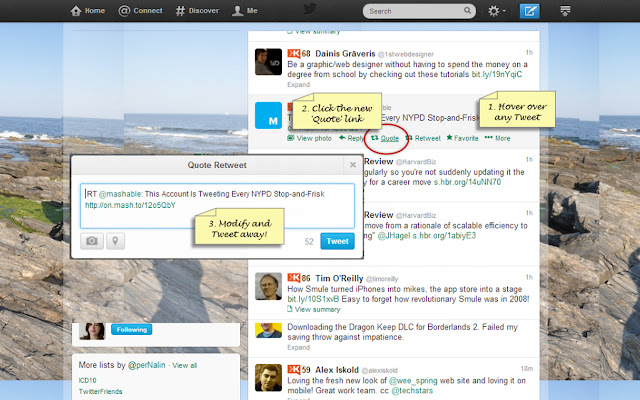The width and height of the screenshot is (640, 400).
Task: Open the Alex Iskold profile name
Action: tap(337, 370)
